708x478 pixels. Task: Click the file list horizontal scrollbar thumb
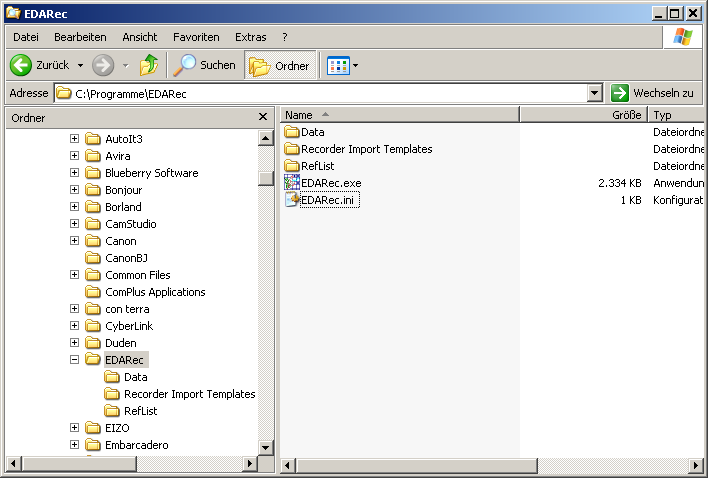click(x=416, y=465)
